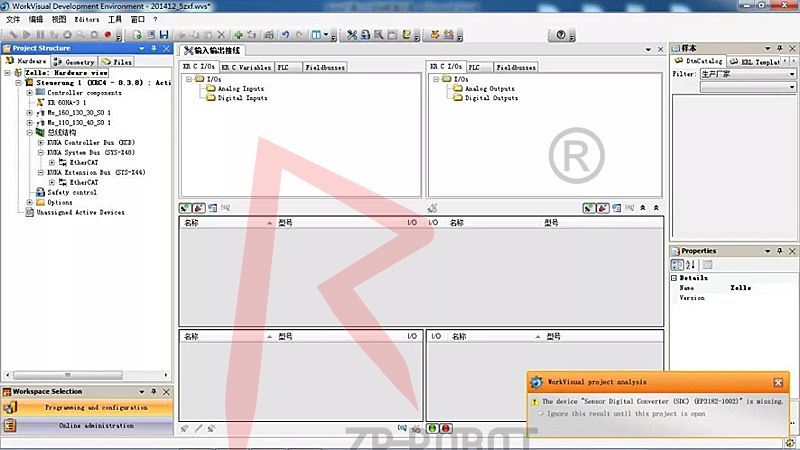Open the Editors menu

pyautogui.click(x=86, y=19)
